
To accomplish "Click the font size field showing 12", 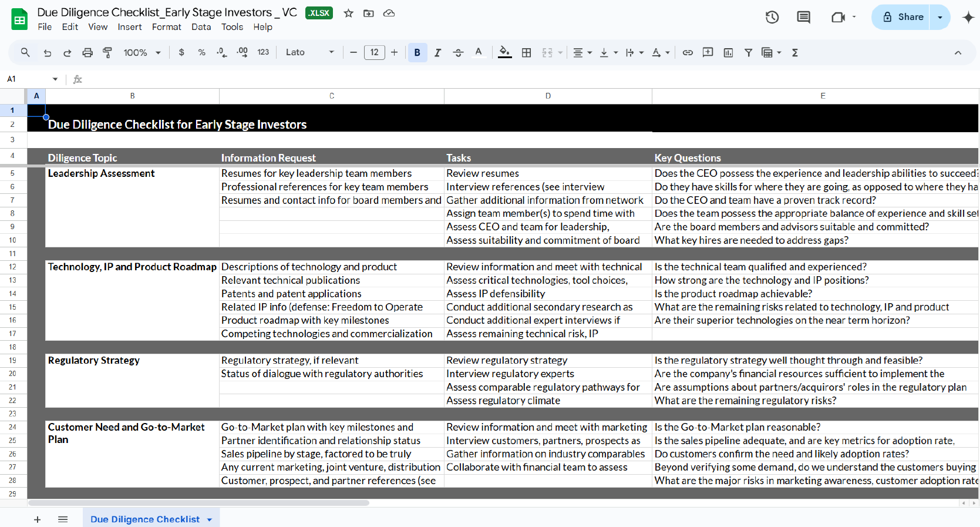I will tap(375, 52).
